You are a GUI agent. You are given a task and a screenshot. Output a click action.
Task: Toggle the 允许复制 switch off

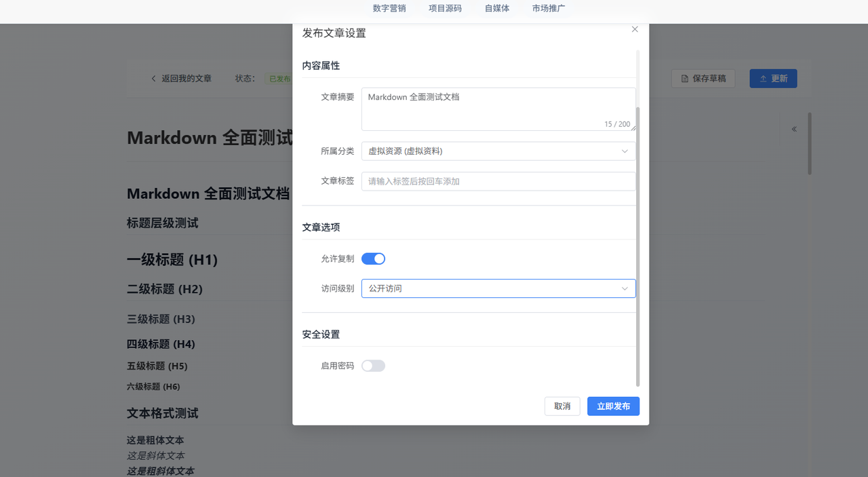pos(373,259)
